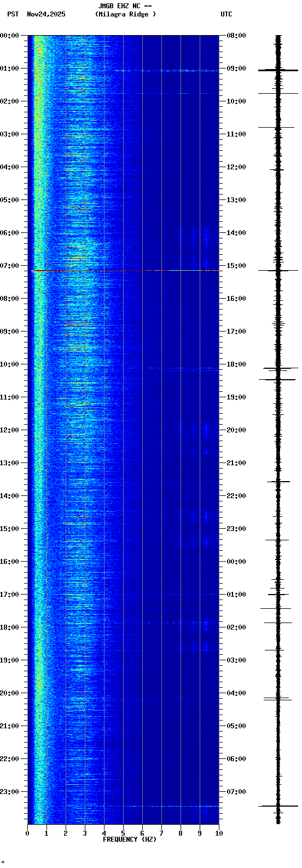The width and height of the screenshot is (302, 868).
Task: Click the station title 'JMGB EHZ NC --'
Action: (x=125, y=6)
